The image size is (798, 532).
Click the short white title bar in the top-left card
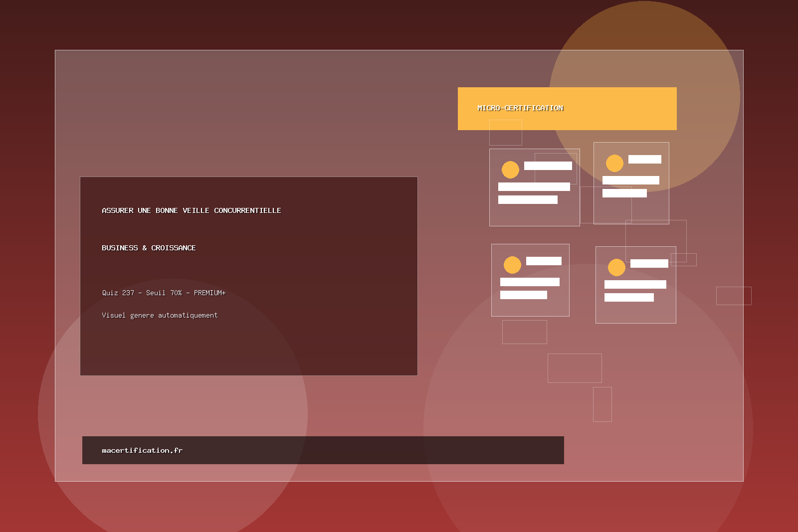coord(548,166)
